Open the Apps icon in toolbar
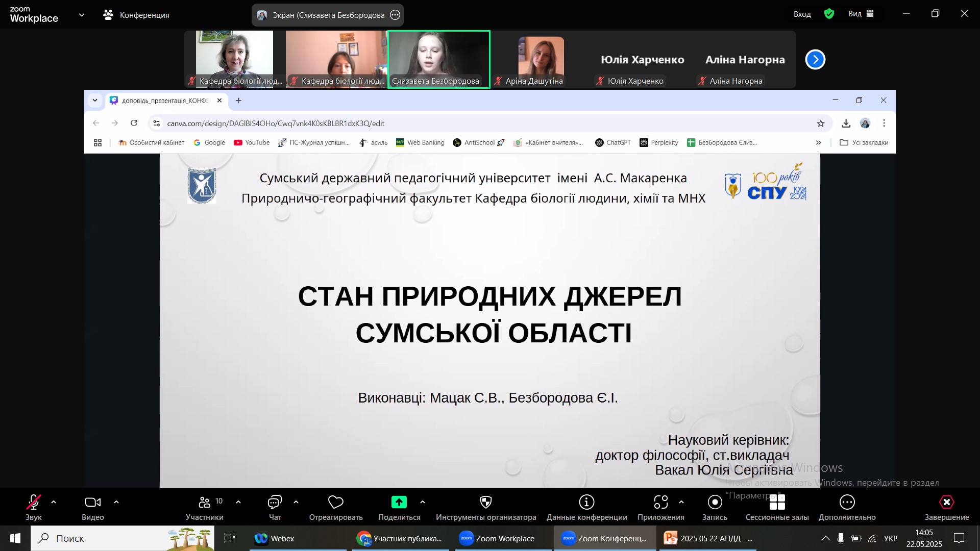980x551 pixels. [660, 503]
